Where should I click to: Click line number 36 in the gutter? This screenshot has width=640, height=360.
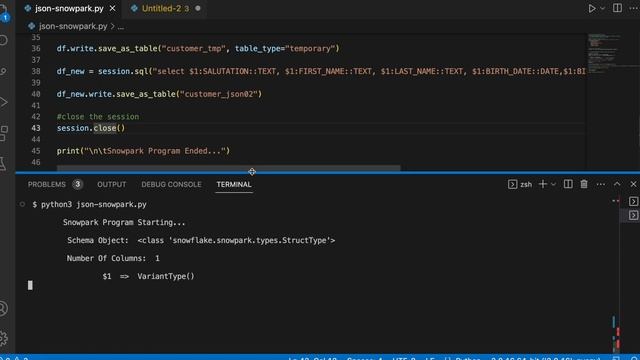tap(36, 49)
